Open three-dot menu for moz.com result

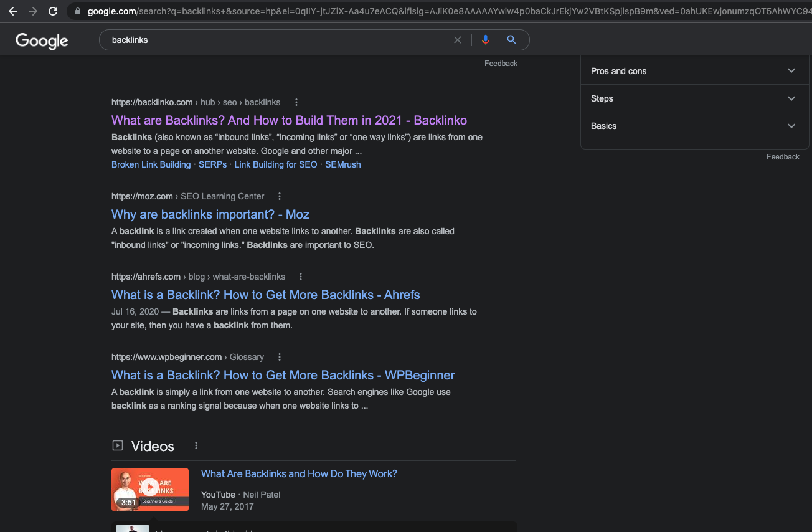280,196
